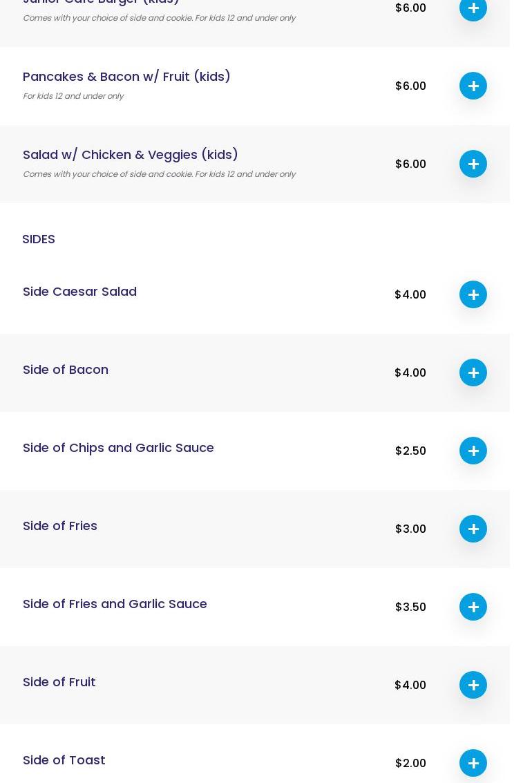Click the SIDES section heading
532x783 pixels.
[x=39, y=239]
